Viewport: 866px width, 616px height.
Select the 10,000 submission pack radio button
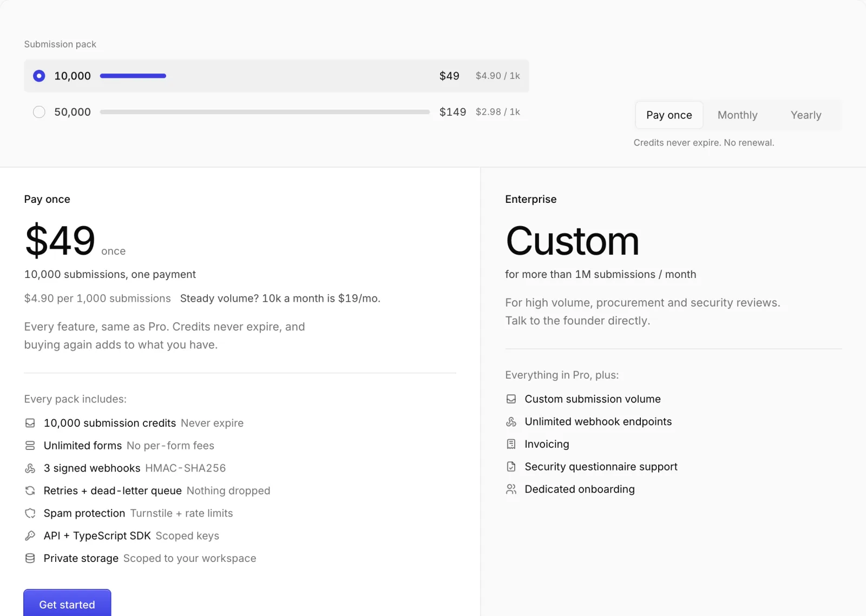coord(39,76)
